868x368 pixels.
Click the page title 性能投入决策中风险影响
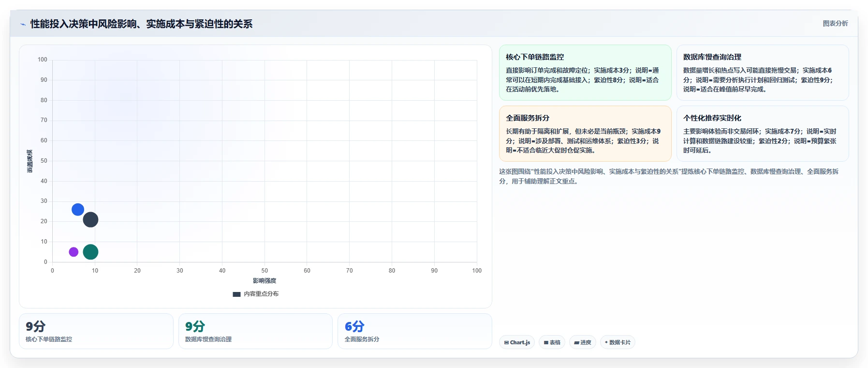coord(141,24)
